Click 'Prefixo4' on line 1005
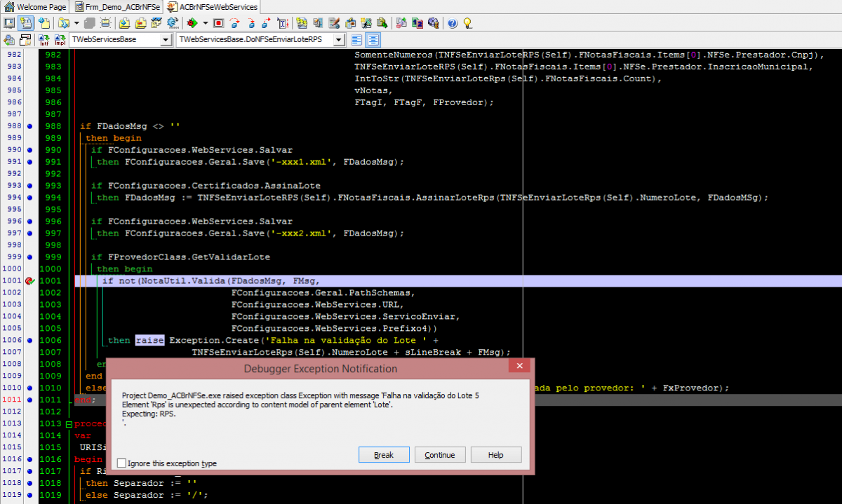842x504 pixels. coord(405,329)
